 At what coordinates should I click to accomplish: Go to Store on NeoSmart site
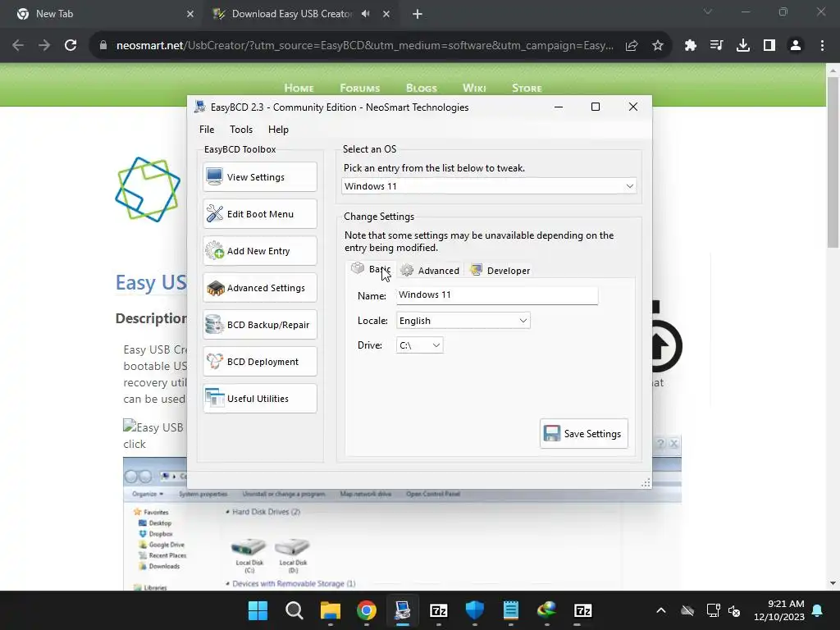pyautogui.click(x=527, y=88)
